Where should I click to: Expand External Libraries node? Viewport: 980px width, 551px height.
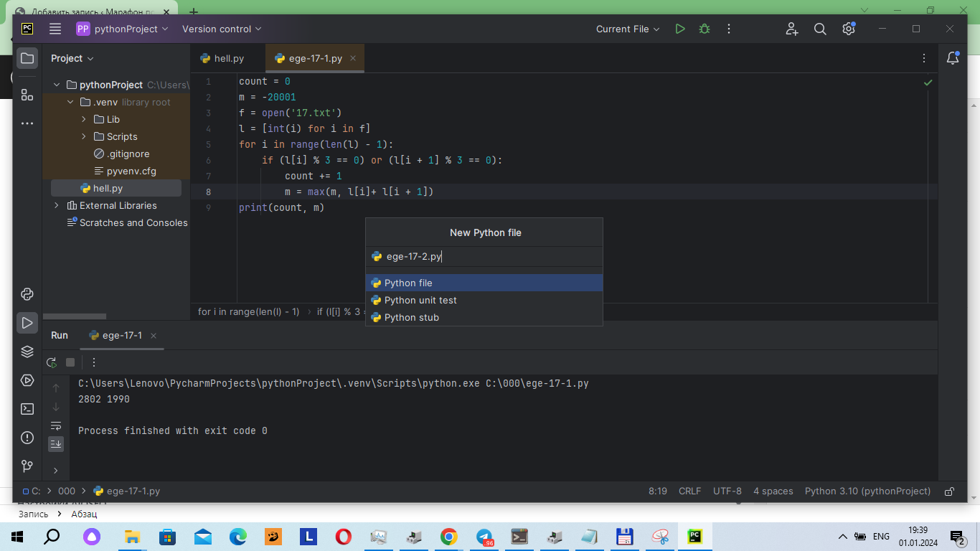[x=57, y=205]
